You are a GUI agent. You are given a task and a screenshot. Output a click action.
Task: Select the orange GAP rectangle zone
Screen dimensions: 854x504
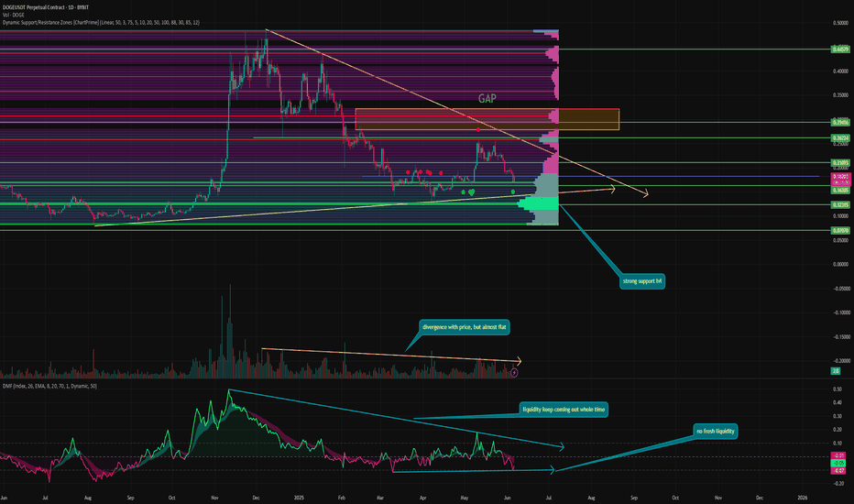(487, 119)
